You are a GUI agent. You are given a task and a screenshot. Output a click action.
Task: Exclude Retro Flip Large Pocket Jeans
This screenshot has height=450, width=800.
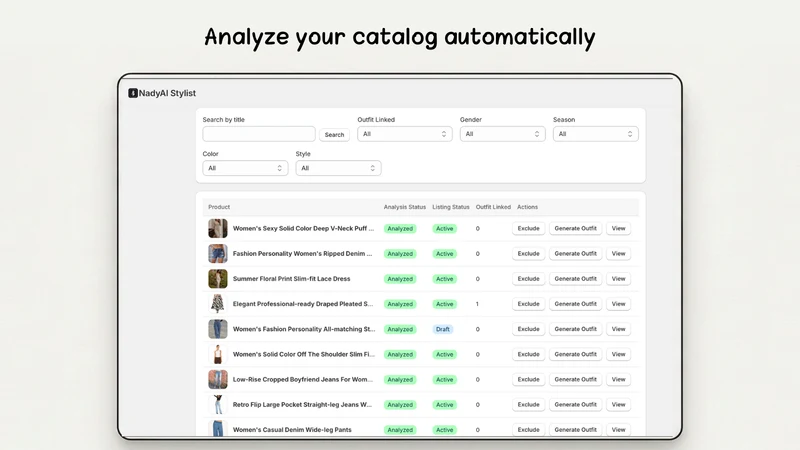[x=529, y=405]
